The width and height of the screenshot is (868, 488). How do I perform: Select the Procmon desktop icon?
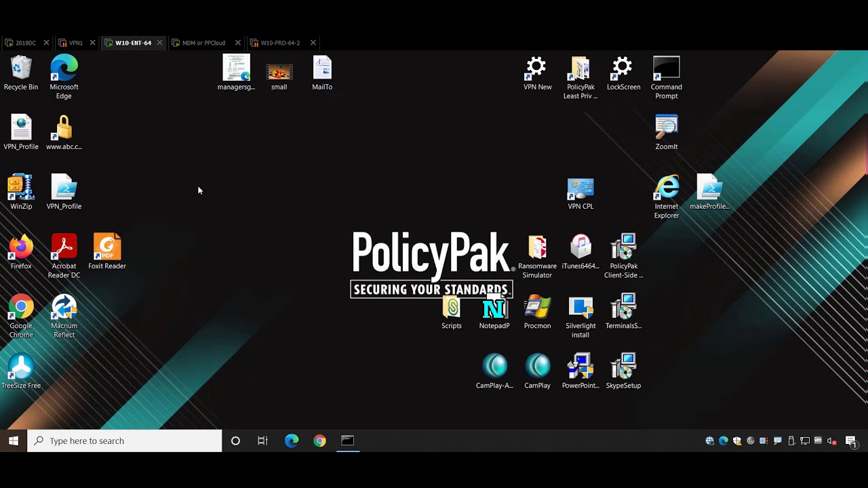(x=537, y=312)
